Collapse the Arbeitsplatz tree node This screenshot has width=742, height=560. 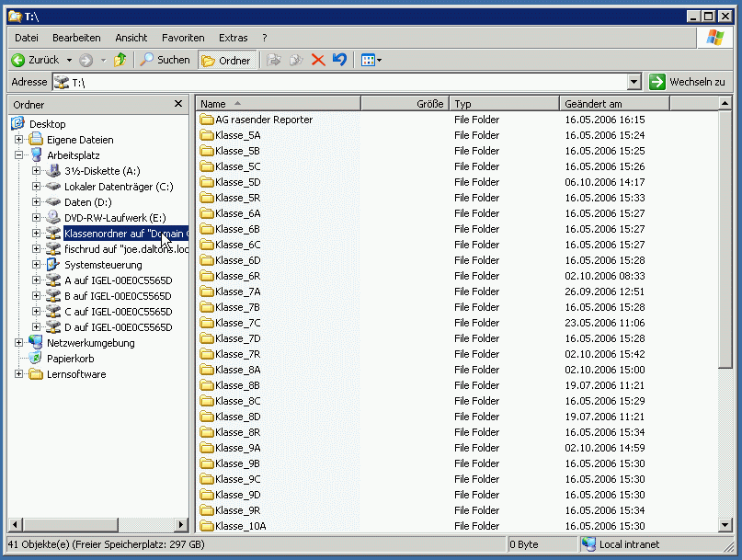[x=19, y=155]
